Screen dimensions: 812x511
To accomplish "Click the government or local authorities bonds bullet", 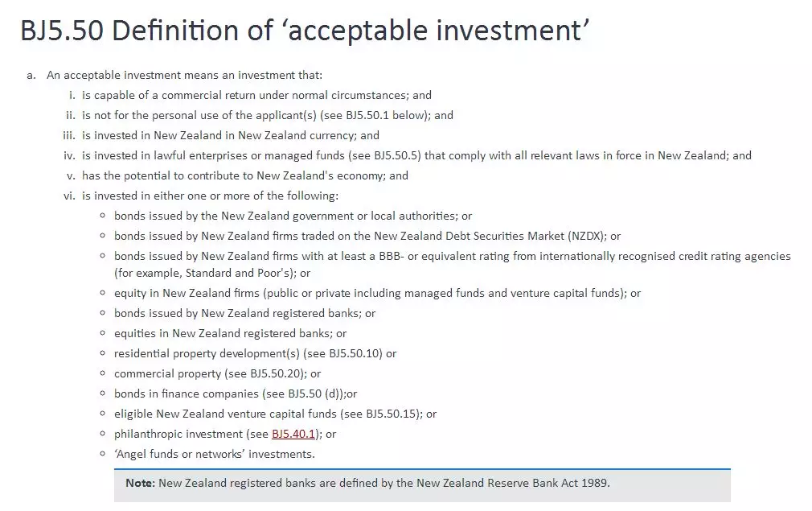I will (293, 216).
